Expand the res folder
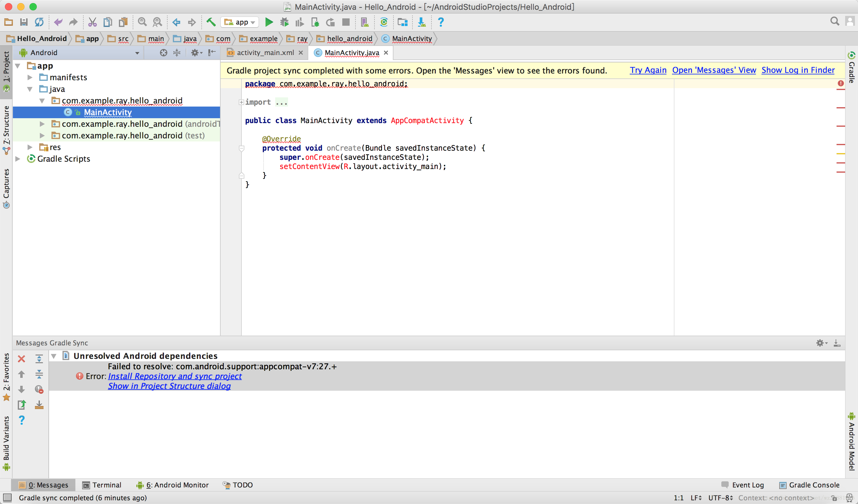 pyautogui.click(x=30, y=147)
